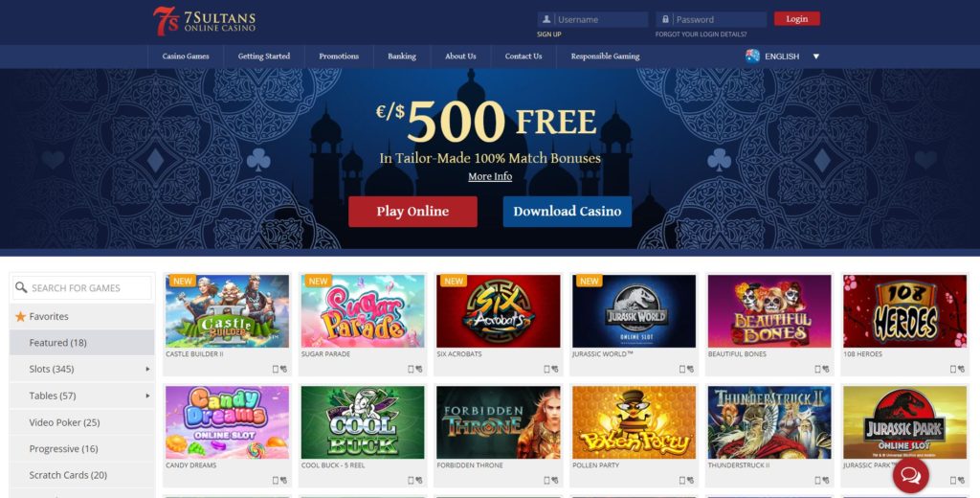The width and height of the screenshot is (980, 498).
Task: Toggle favorite hearts on Sugar Parade
Action: [419, 369]
